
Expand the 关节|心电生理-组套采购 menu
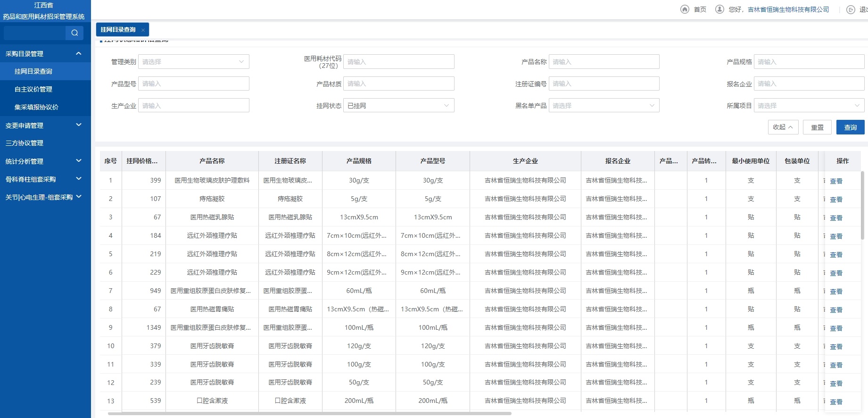(x=79, y=197)
